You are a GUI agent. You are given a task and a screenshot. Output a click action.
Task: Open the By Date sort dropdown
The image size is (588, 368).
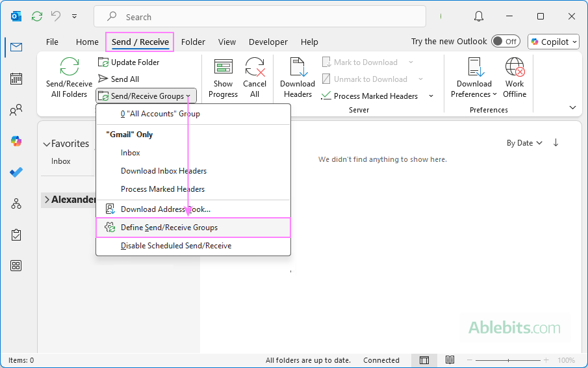pos(524,143)
